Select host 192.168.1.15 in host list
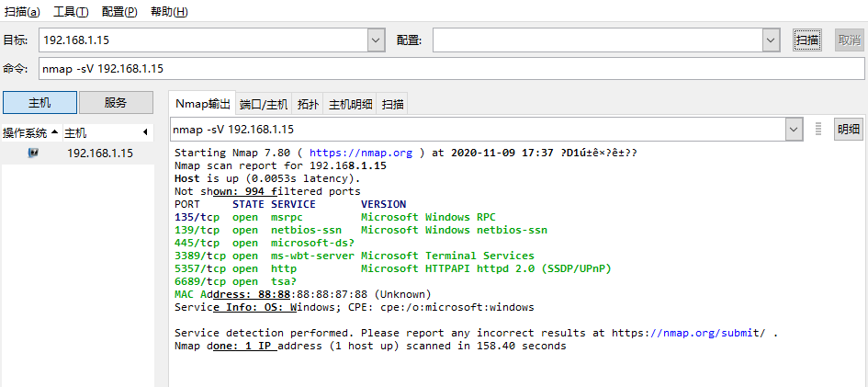Image resolution: width=868 pixels, height=387 pixels. 99,154
